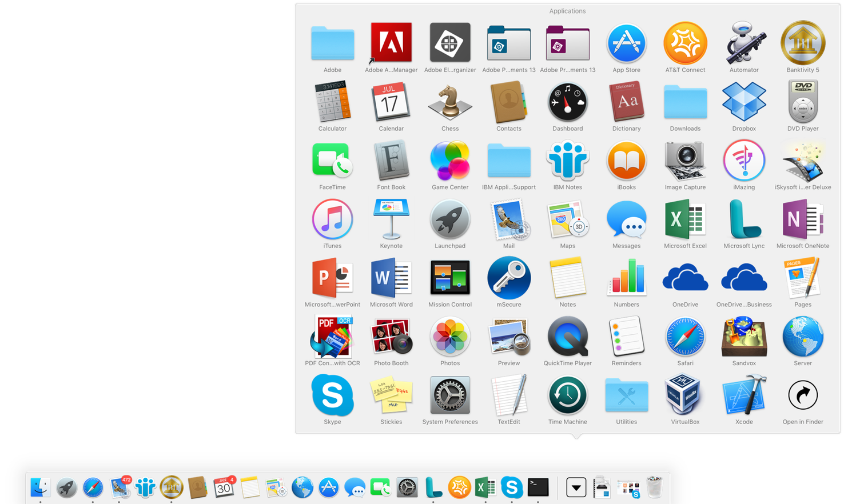This screenshot has height=504, width=844.
Task: Launch iTunes from the grid
Action: click(332, 219)
